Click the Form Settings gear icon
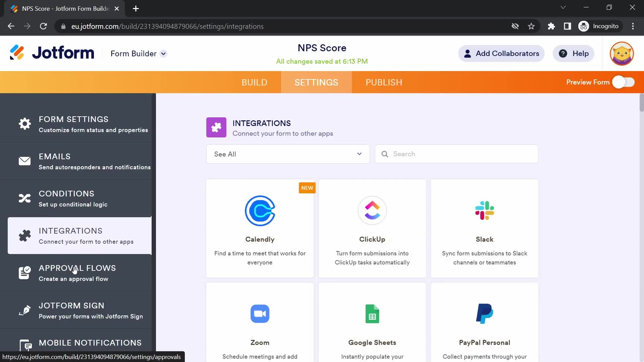Screen dimensions: 644x362 tap(25, 123)
